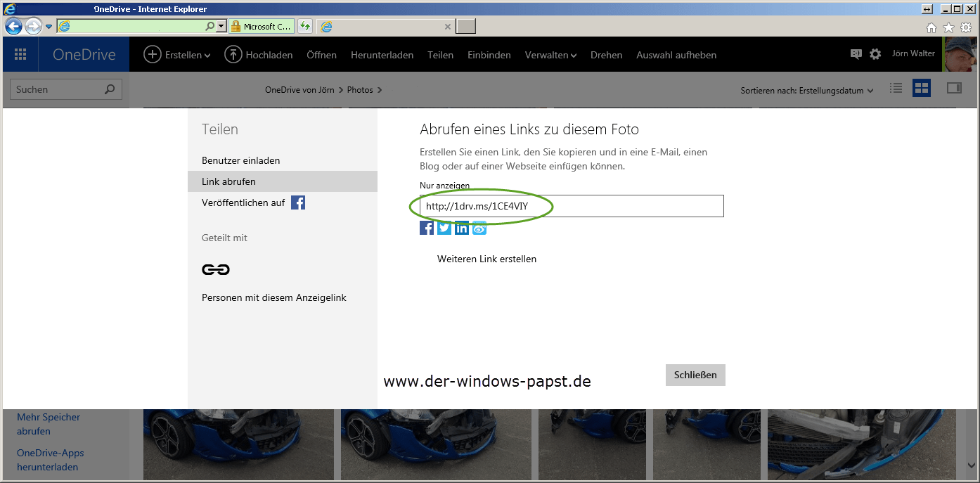Expand the Erstellen dropdown menu
This screenshot has height=483, width=980.
tap(177, 55)
